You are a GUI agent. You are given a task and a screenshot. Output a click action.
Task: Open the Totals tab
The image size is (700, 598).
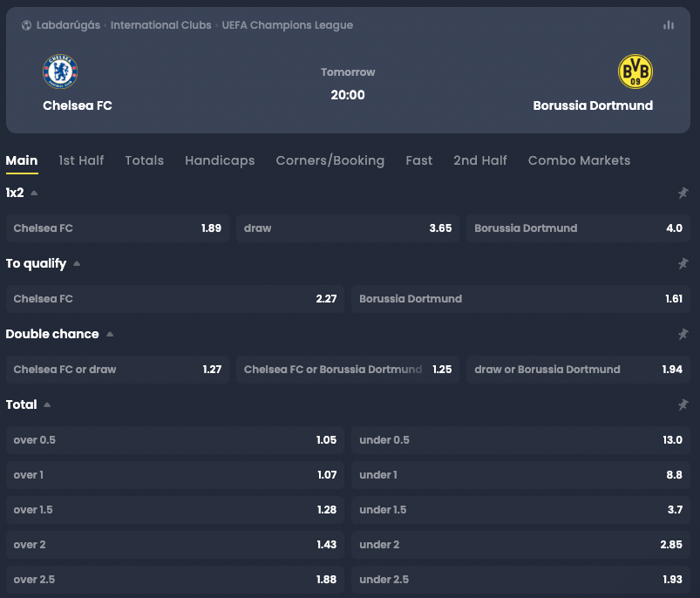144,160
